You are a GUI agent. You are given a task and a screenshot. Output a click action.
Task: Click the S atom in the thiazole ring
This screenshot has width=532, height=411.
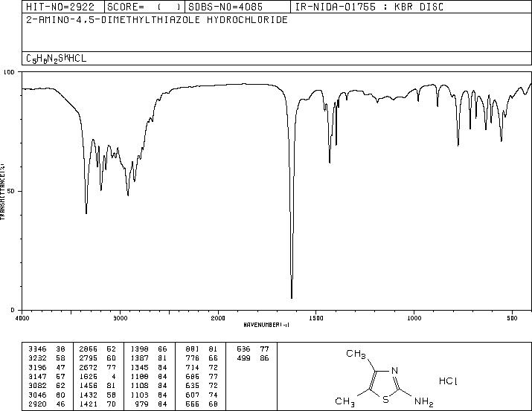click(385, 400)
